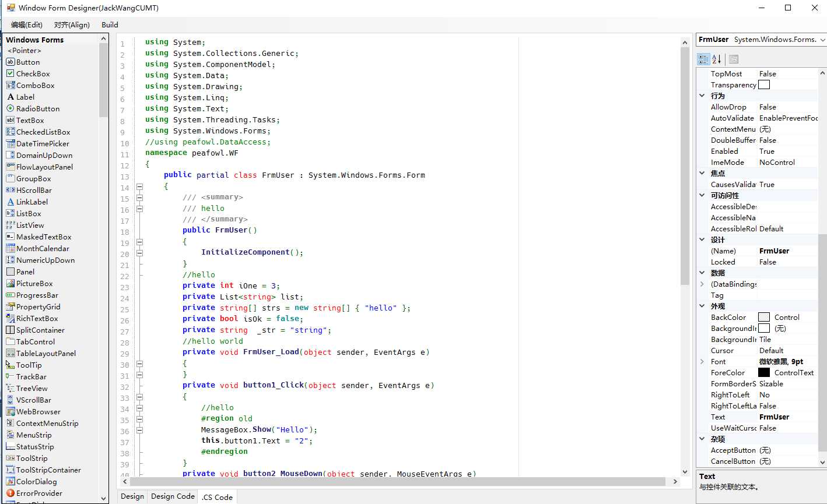Image resolution: width=827 pixels, height=504 pixels.
Task: Expand the (DataBindings) property
Action: point(702,284)
